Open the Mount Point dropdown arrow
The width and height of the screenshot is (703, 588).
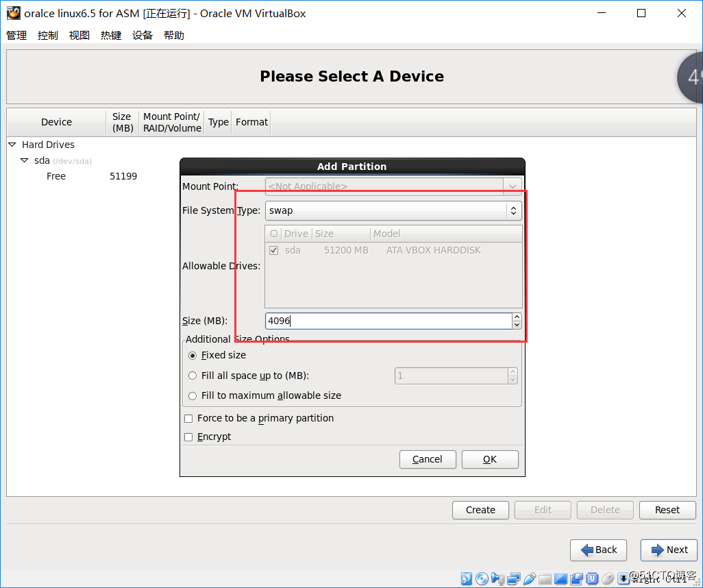point(513,186)
